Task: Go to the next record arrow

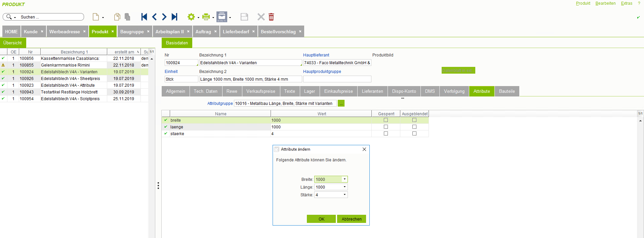Action: click(x=164, y=17)
